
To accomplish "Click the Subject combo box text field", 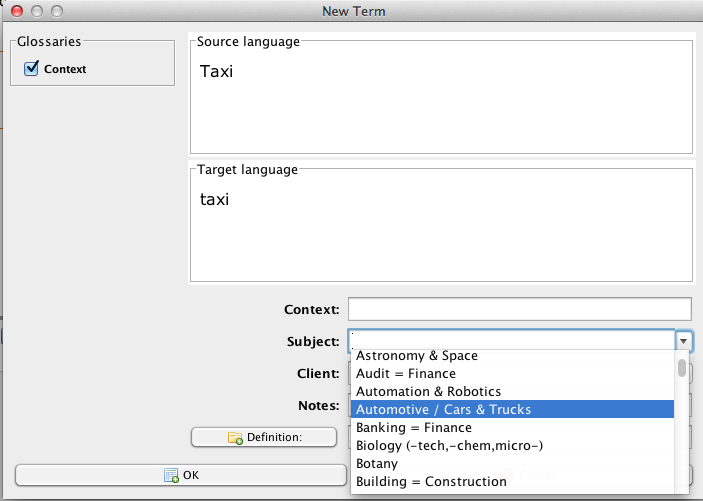I will click(511, 341).
